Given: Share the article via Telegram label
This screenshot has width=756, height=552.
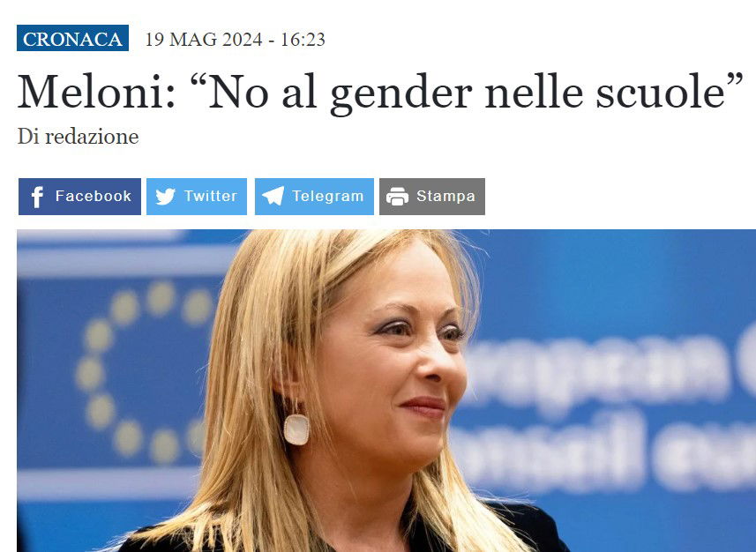Looking at the screenshot, I should (328, 197).
